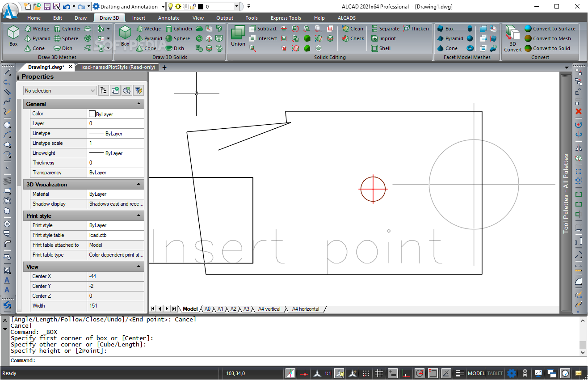Click Convert to Surface
This screenshot has height=380, width=588.
coord(550,29)
